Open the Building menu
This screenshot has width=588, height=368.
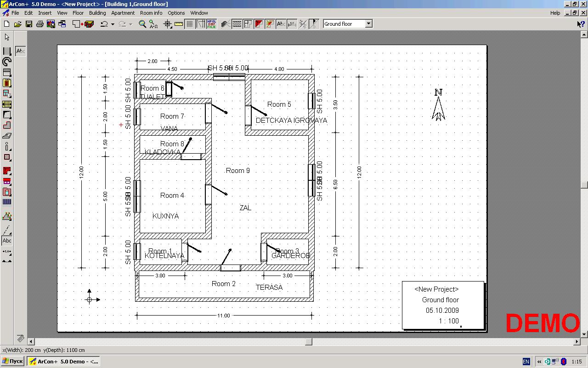pyautogui.click(x=97, y=13)
